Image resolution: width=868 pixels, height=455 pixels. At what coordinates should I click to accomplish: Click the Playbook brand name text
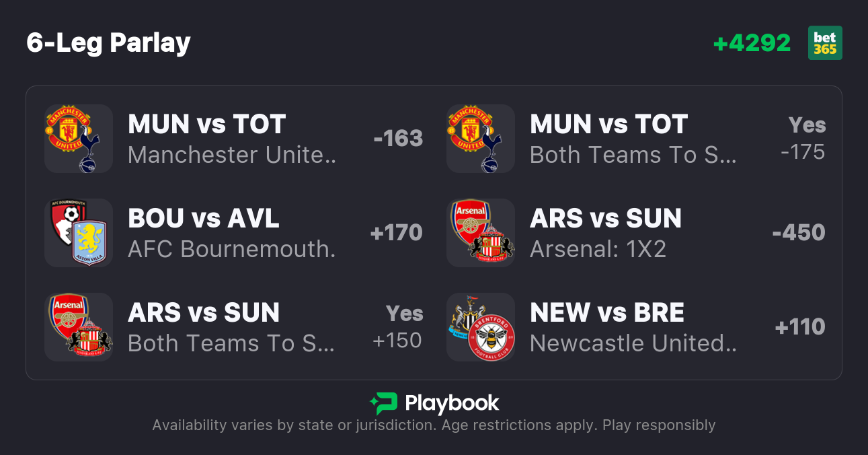click(452, 403)
